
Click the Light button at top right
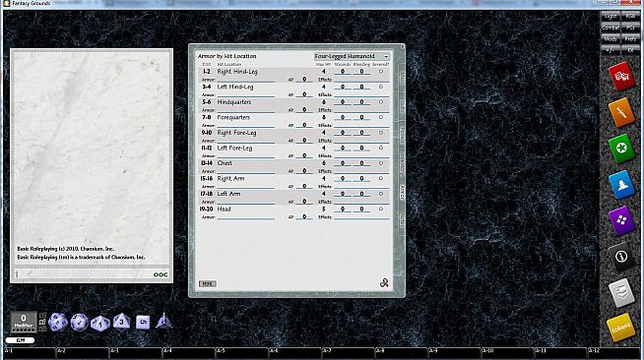[x=611, y=16]
